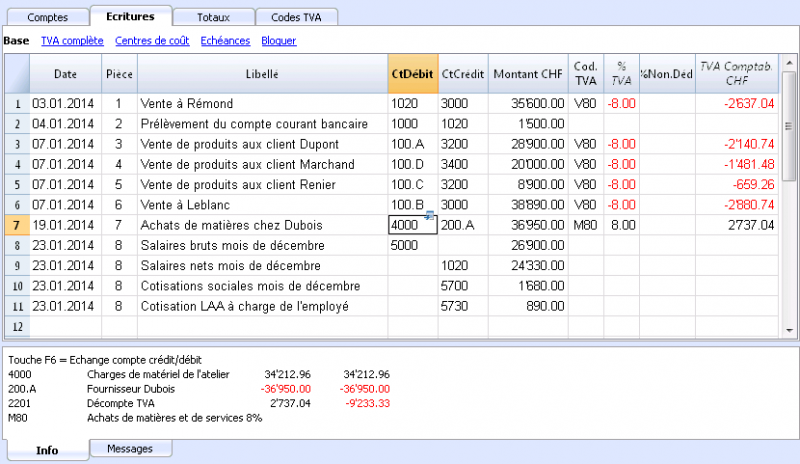Click the debit account cell 100.B

[413, 205]
